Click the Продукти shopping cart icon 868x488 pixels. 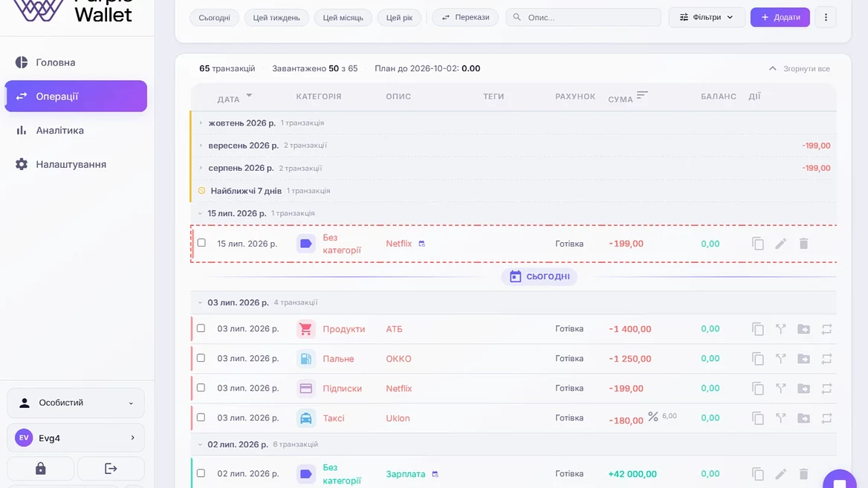[x=305, y=329]
